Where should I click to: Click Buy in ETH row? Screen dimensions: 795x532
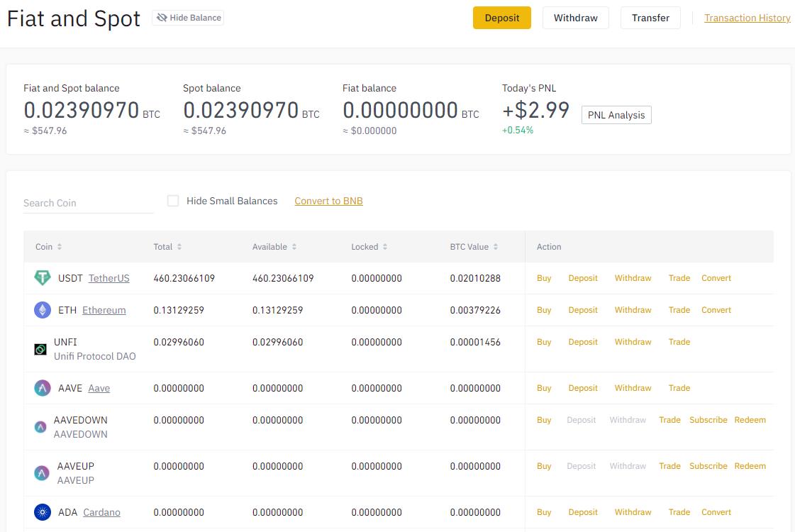[x=543, y=310]
